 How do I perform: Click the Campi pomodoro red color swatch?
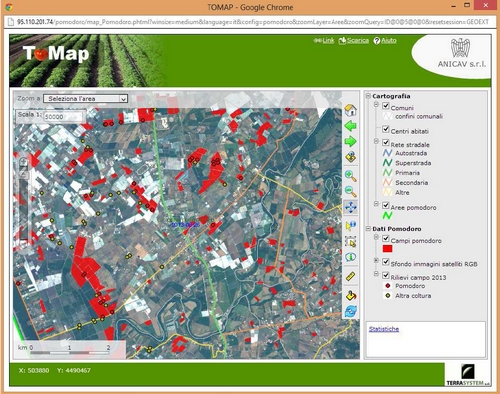pyautogui.click(x=387, y=249)
